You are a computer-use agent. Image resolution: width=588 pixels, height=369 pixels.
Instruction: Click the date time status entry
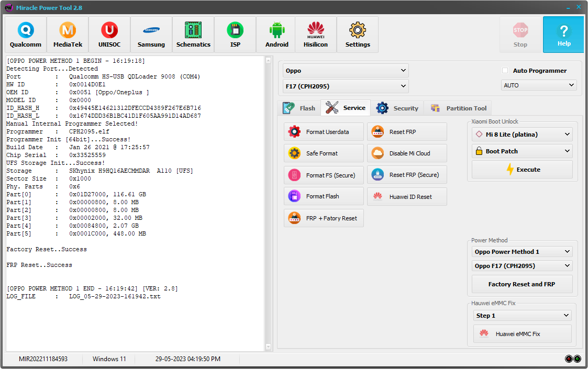click(x=188, y=359)
